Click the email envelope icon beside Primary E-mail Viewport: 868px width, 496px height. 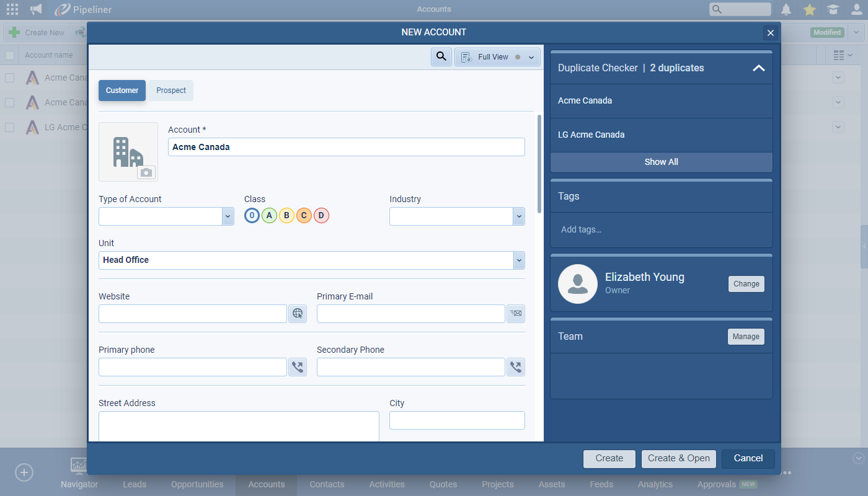point(515,314)
